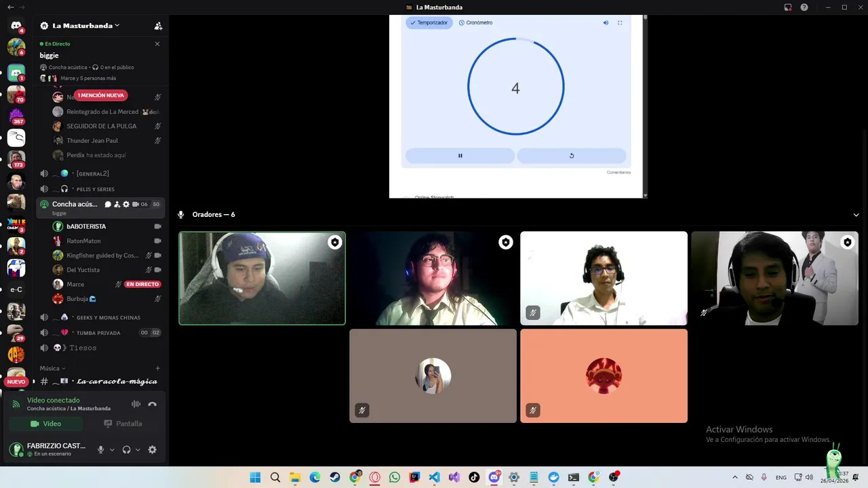Pause the countdown timer
The image size is (868, 488).
pos(460,156)
